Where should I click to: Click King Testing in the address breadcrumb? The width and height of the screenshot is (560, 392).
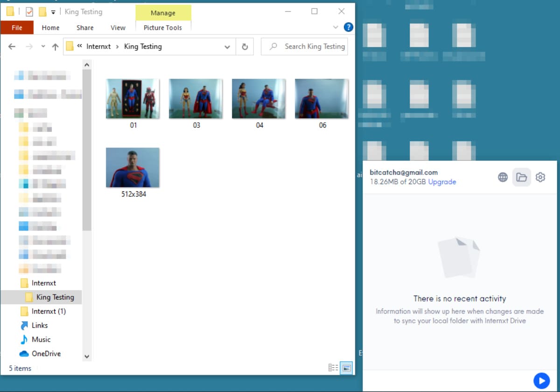143,47
